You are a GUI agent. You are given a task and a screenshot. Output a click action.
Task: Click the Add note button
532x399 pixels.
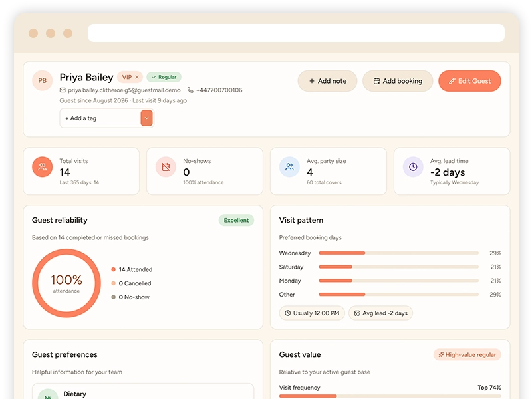pos(327,81)
